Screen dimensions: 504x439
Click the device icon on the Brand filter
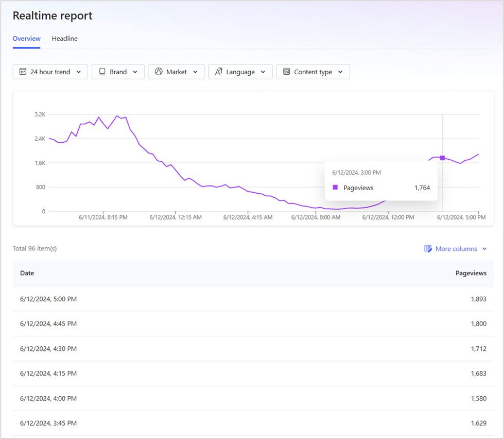101,72
